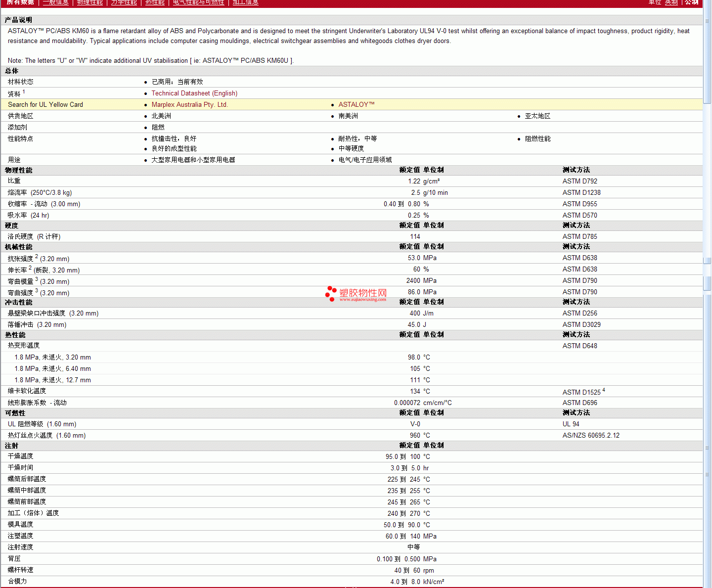Go to the 加工信息 tab

245,2
